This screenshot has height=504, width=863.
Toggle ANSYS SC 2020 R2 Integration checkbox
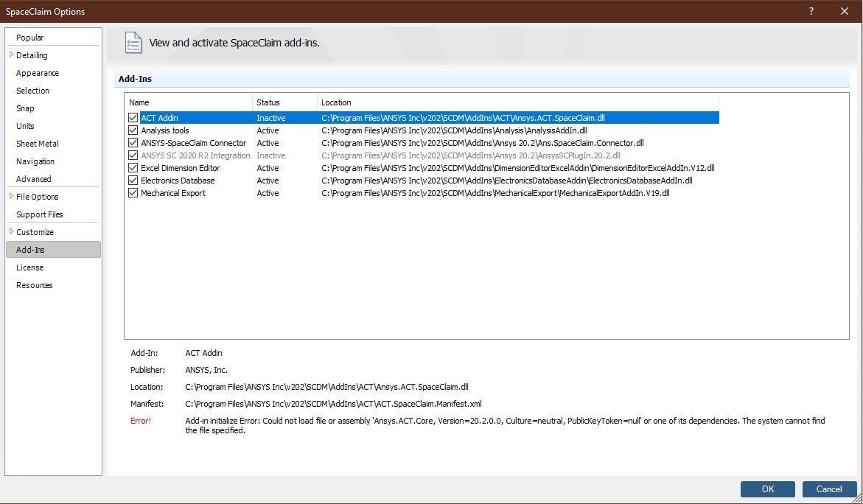click(133, 155)
